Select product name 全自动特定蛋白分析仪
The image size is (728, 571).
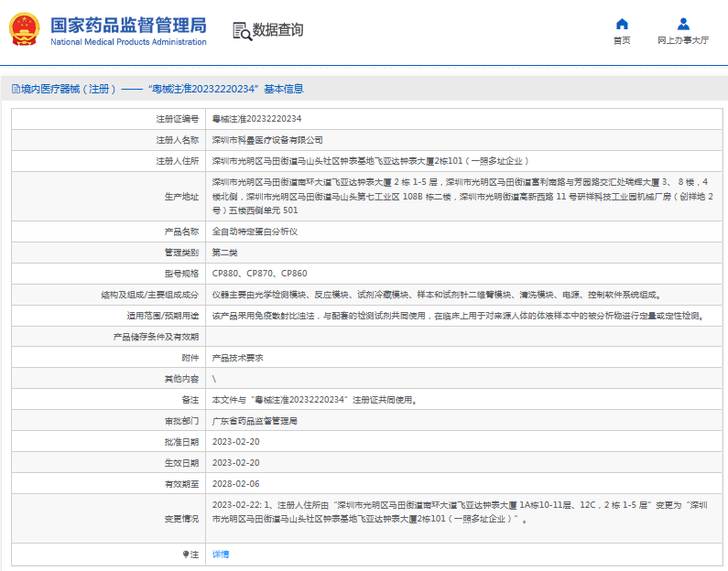[255, 232]
